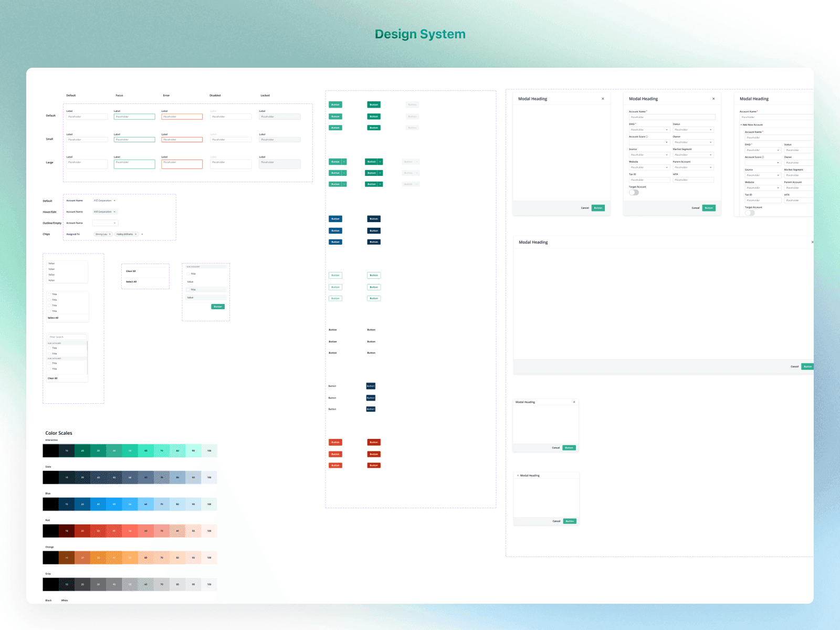Click Clear All in the two-option menu box

point(131,271)
